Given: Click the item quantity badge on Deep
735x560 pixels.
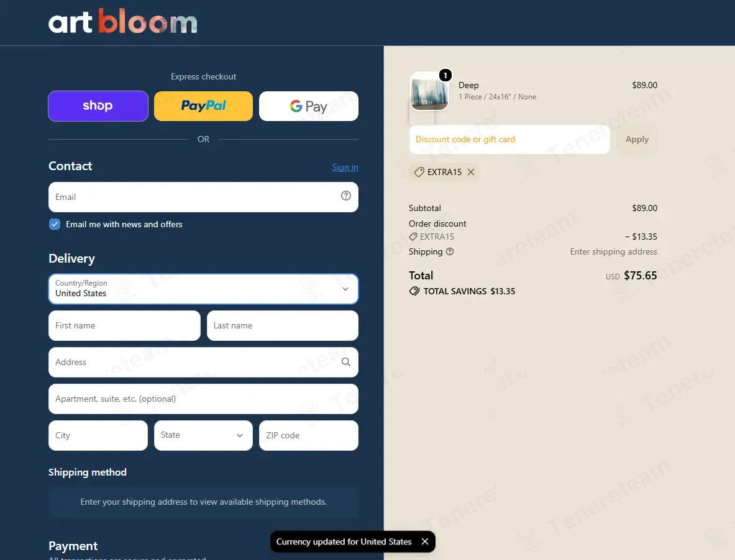Looking at the screenshot, I should (x=445, y=75).
